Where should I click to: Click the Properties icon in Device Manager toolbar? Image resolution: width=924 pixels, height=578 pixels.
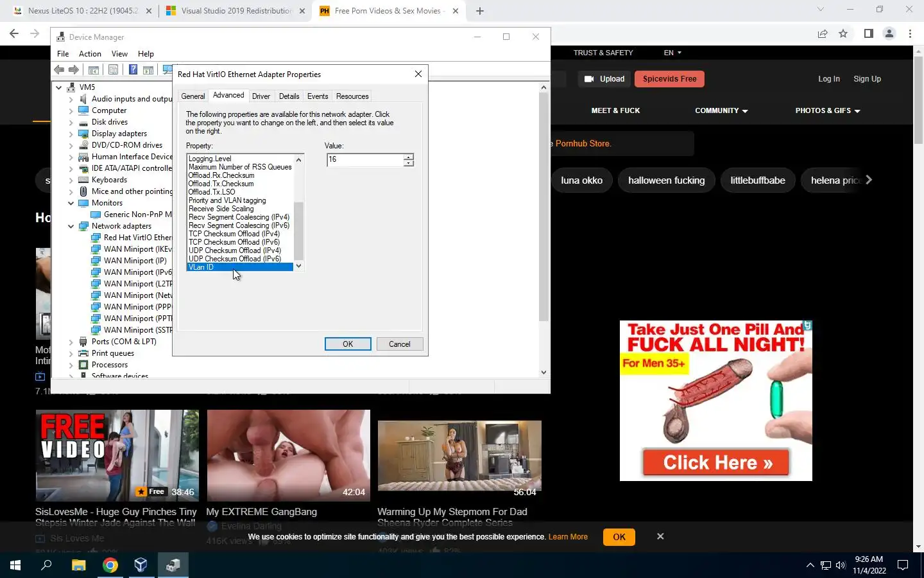[x=113, y=70]
